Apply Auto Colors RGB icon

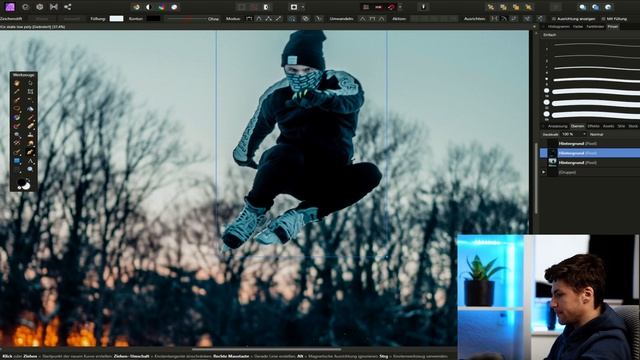(162, 7)
